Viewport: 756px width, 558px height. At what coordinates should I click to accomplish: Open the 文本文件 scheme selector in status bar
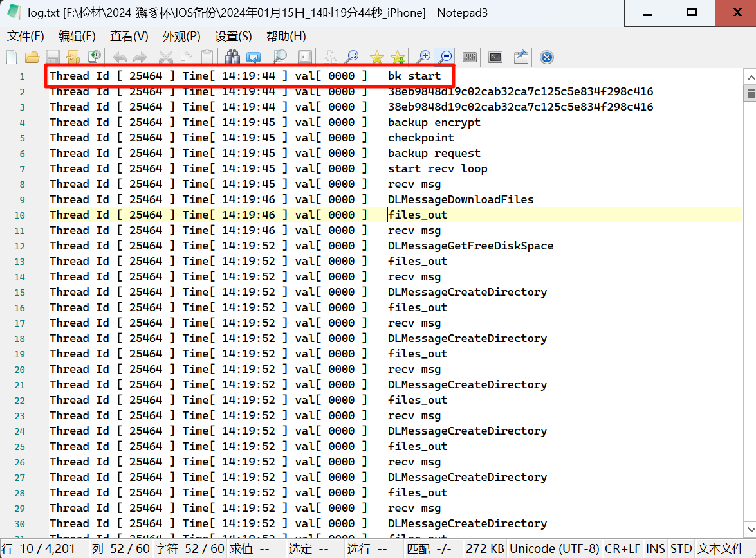point(720,548)
